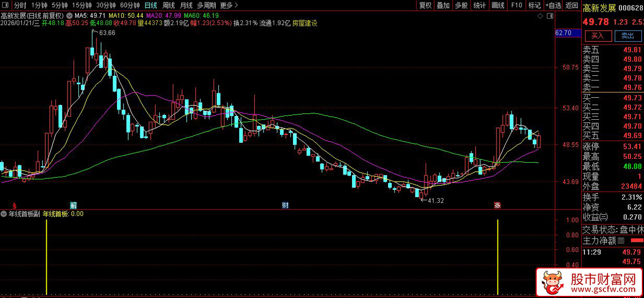The width and height of the screenshot is (644, 298).
Task: Click the 房屋建设 sector link
Action: click(304, 24)
